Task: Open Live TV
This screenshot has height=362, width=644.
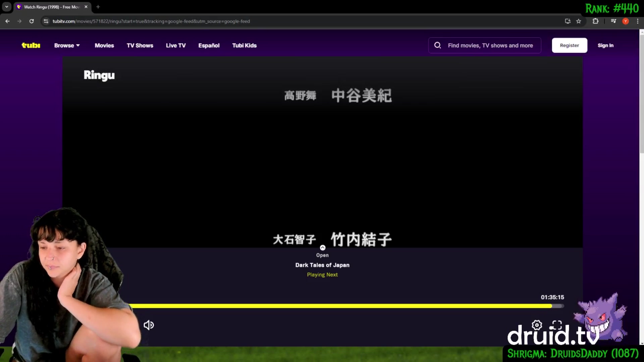Action: coord(176,45)
